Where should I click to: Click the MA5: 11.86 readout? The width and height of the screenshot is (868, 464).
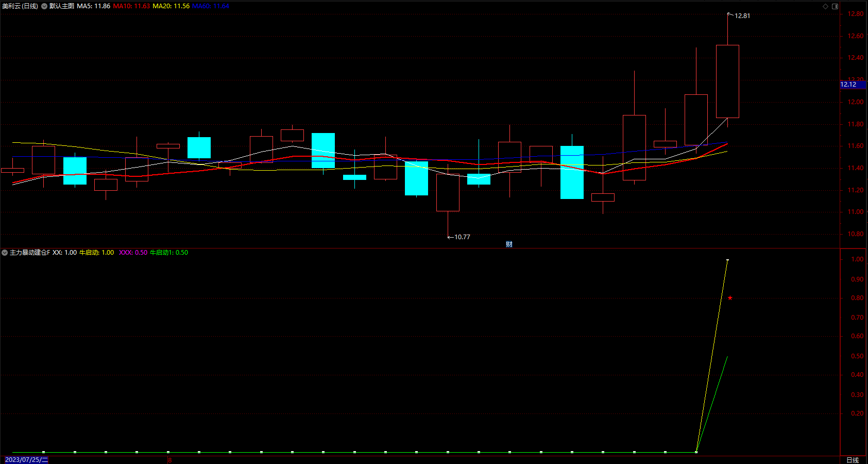click(94, 6)
